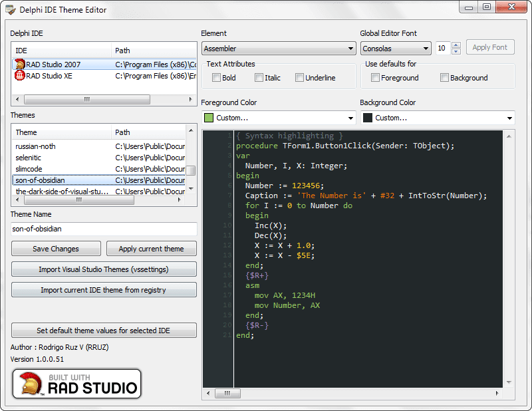Increase font size with up spinner arrow
The height and width of the screenshot is (411, 532).
click(x=456, y=45)
